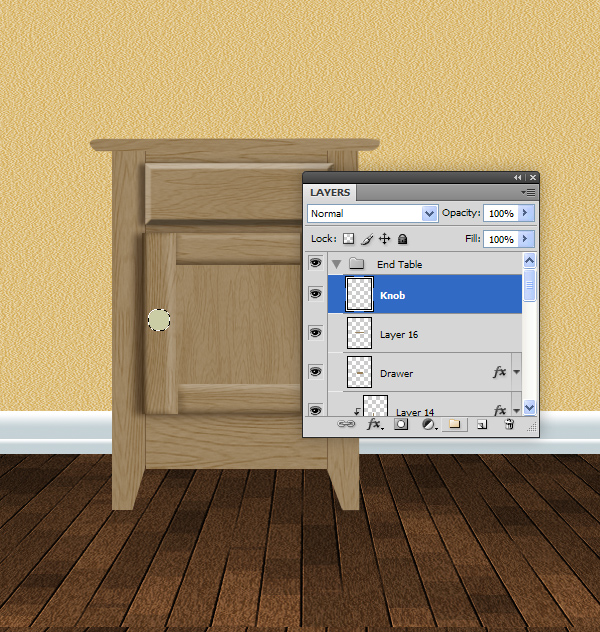The height and width of the screenshot is (632, 600).
Task: Select the Layers panel tab
Action: (330, 192)
